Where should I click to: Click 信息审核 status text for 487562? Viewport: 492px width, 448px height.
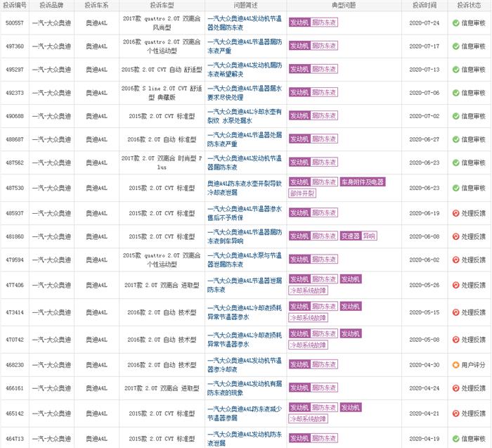(x=473, y=162)
